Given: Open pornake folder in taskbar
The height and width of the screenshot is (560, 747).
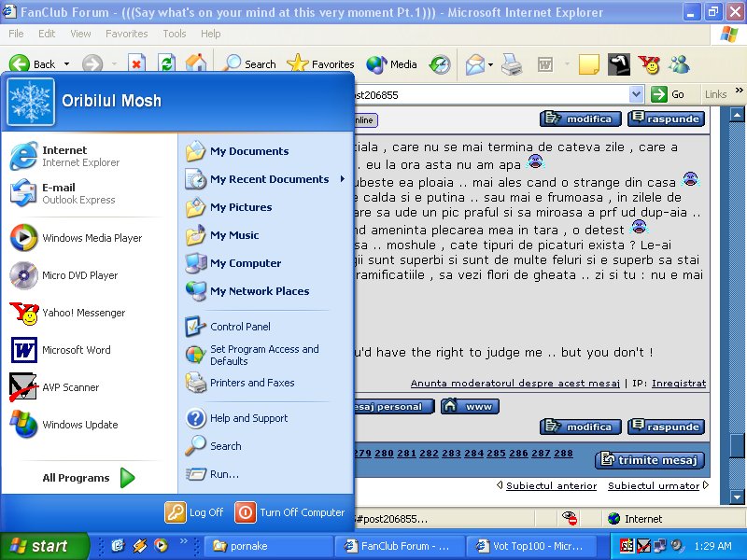Looking at the screenshot, I should (269, 546).
